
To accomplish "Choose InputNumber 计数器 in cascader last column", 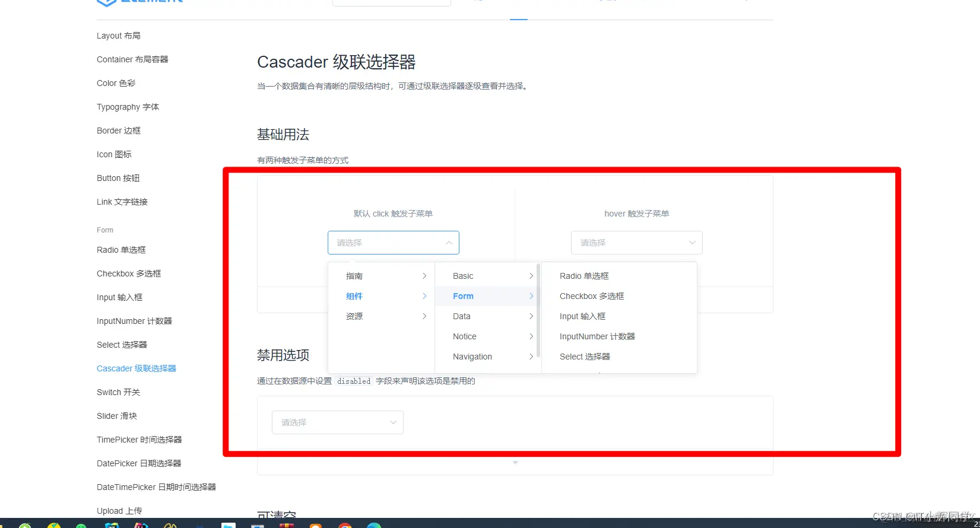I will [x=619, y=336].
